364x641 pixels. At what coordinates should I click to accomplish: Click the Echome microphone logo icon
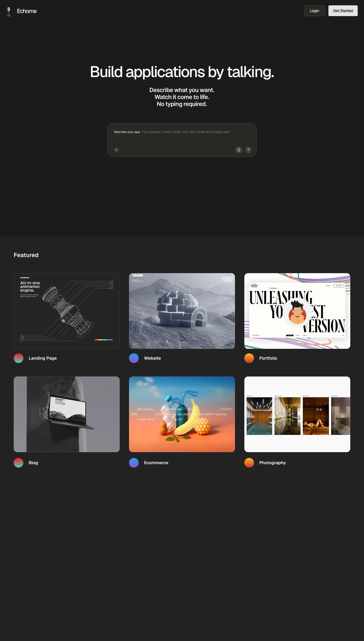[x=9, y=12]
